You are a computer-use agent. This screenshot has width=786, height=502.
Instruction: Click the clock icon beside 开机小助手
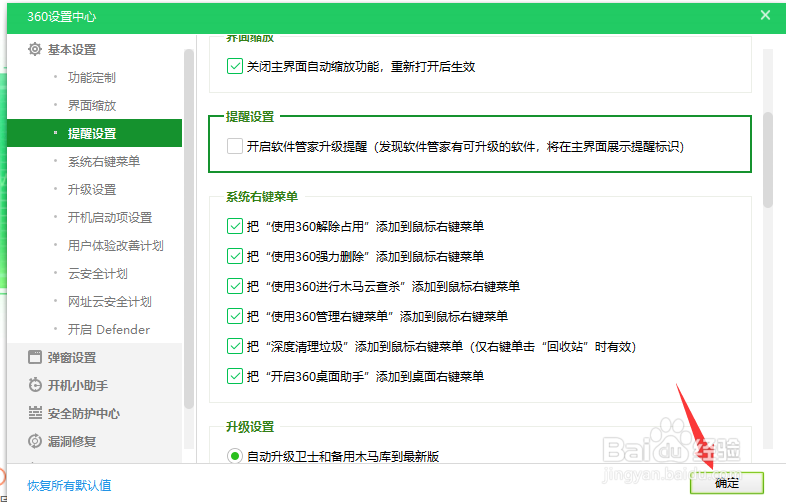[x=35, y=385]
